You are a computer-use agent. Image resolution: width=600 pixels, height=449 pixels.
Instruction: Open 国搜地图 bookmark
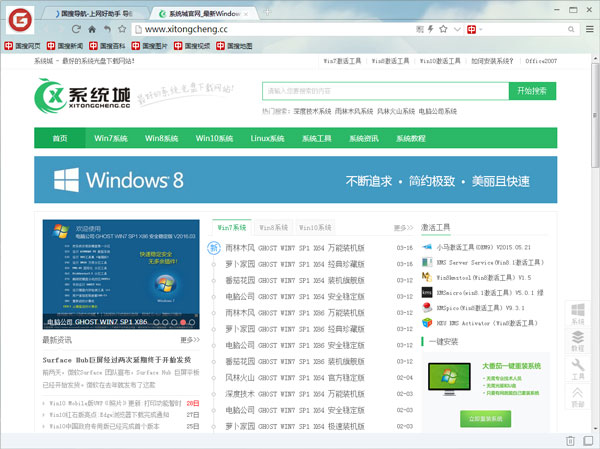(x=234, y=46)
